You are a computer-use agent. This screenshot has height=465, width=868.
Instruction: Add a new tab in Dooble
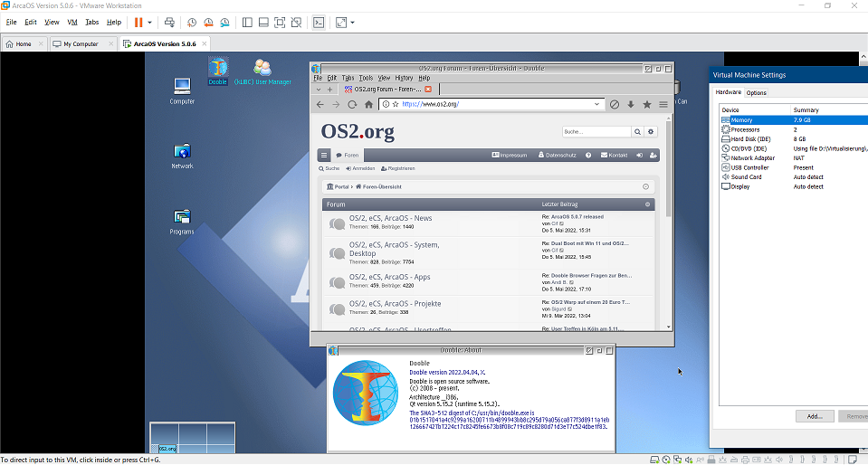330,90
